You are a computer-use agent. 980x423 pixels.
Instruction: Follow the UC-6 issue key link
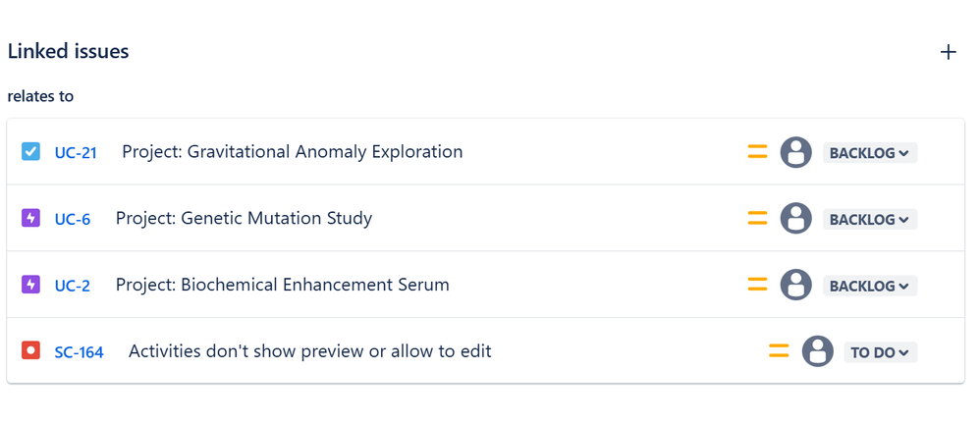pyautogui.click(x=73, y=219)
